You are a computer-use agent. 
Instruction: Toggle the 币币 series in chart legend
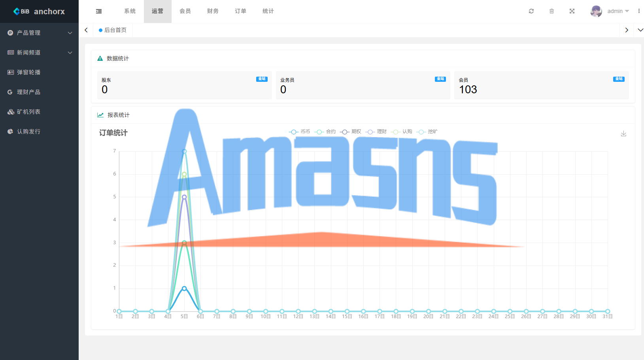[x=300, y=132]
